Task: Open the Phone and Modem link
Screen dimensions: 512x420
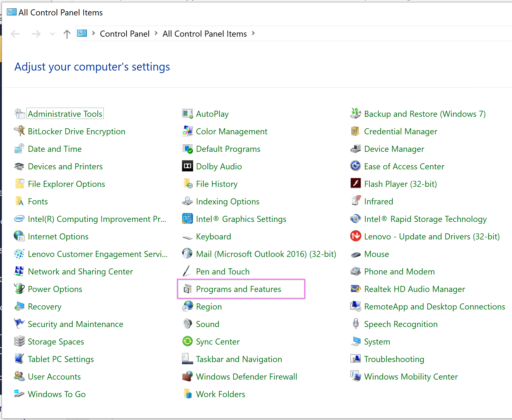Action: (x=399, y=272)
